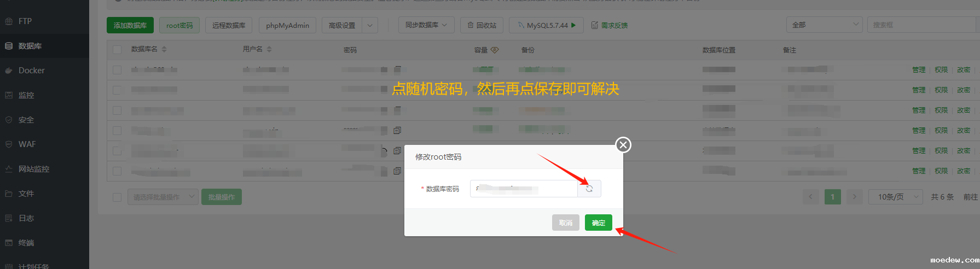
Task: Click the gray 取消 button
Action: coord(565,223)
